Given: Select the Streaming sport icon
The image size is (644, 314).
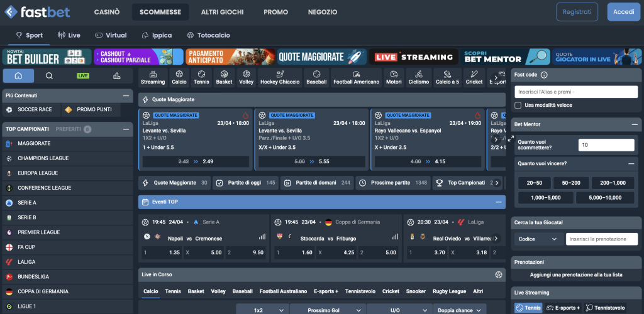Looking at the screenshot, I should [153, 78].
